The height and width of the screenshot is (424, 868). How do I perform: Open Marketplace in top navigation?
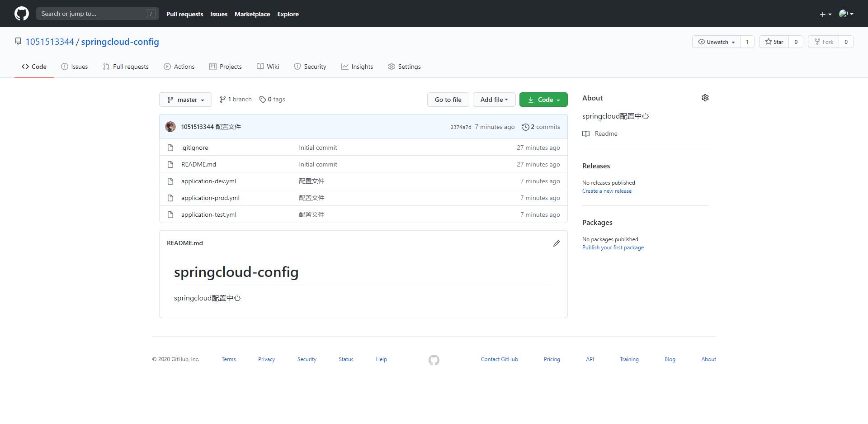click(252, 14)
